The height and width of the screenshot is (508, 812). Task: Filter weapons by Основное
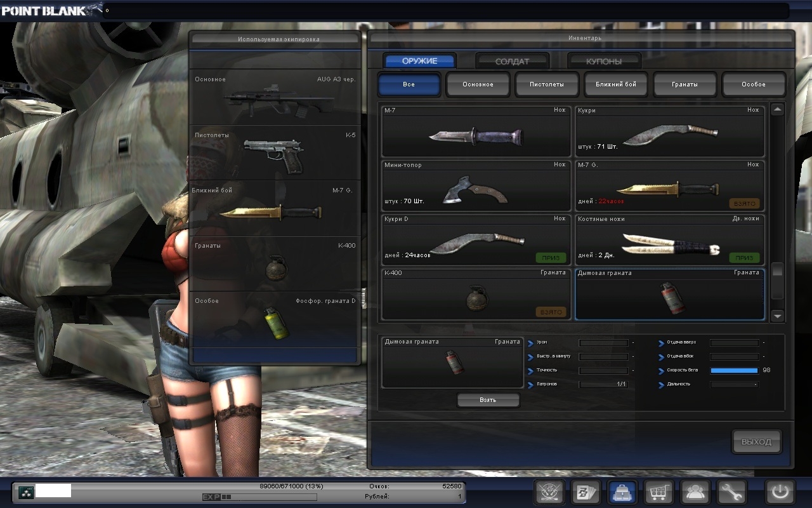[478, 84]
